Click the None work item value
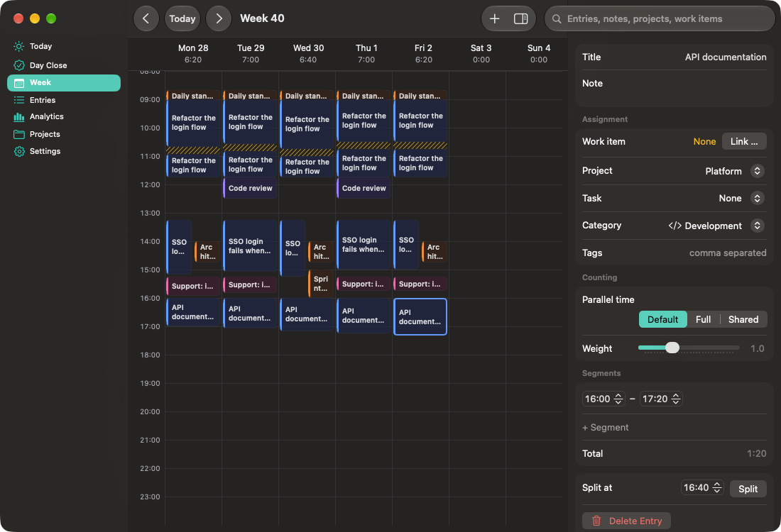781x532 pixels. point(704,141)
